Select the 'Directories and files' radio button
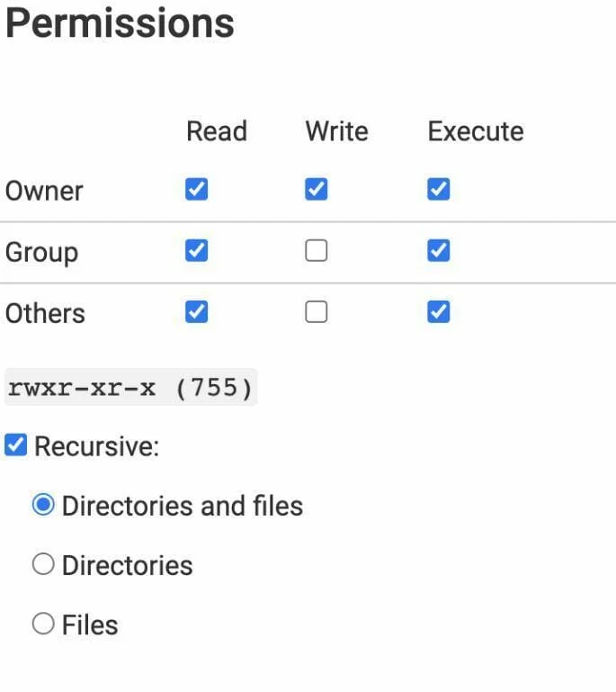 pos(43,506)
